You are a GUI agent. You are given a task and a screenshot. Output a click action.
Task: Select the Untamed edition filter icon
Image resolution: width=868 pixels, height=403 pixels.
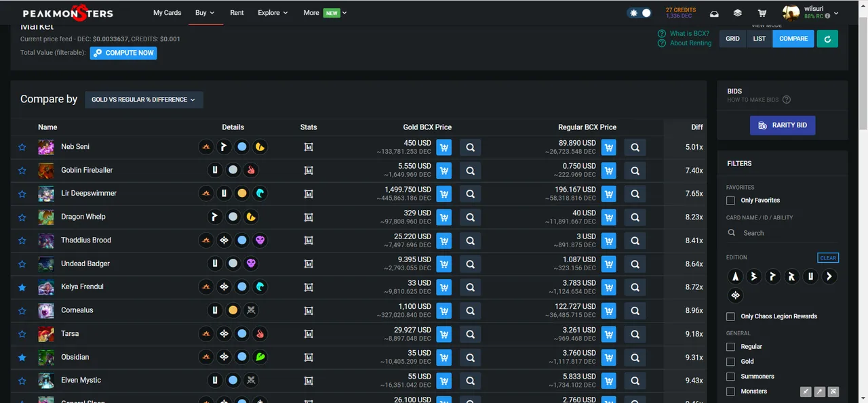pyautogui.click(x=810, y=276)
